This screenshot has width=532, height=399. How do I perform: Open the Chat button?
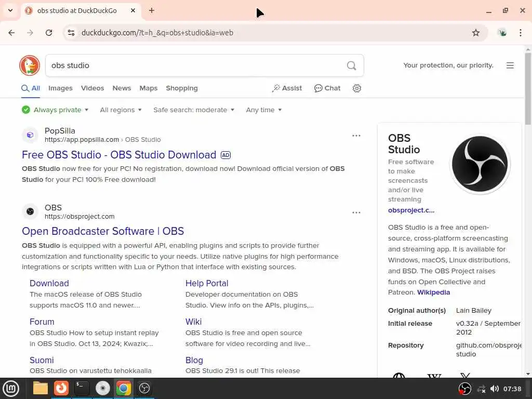click(x=327, y=88)
